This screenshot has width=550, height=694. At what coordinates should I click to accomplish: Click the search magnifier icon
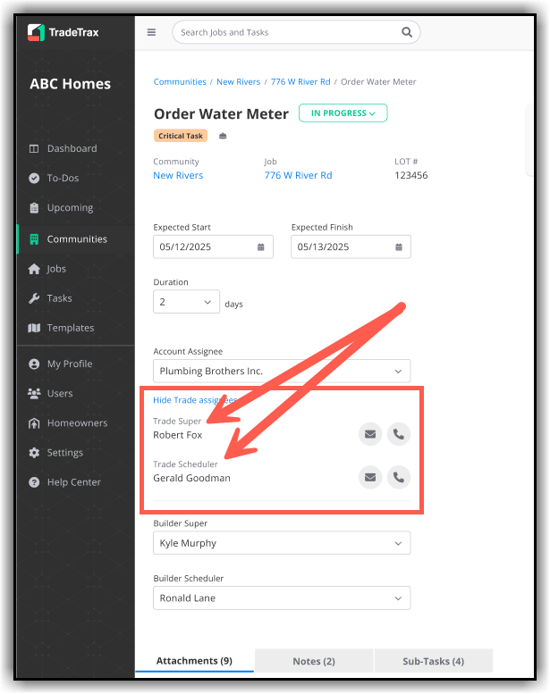[407, 32]
